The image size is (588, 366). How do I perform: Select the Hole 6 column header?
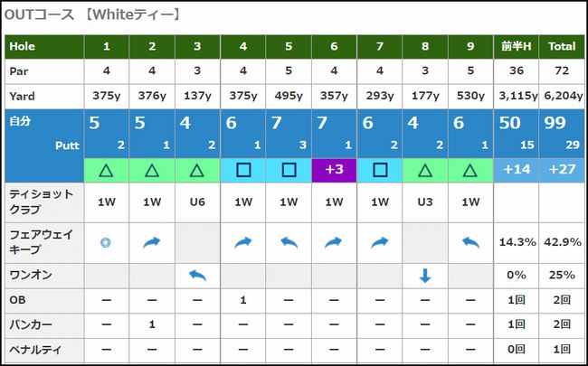(334, 45)
